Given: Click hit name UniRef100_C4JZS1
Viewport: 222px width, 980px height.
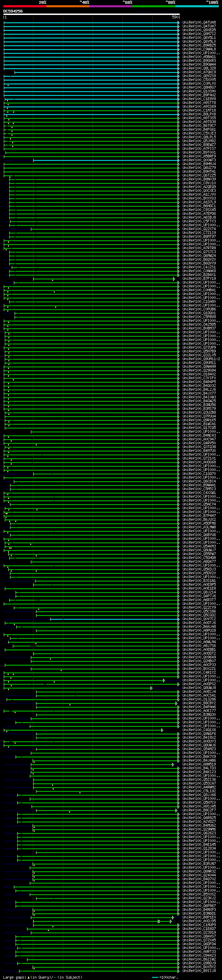Looking at the screenshot, I should coord(199,267).
